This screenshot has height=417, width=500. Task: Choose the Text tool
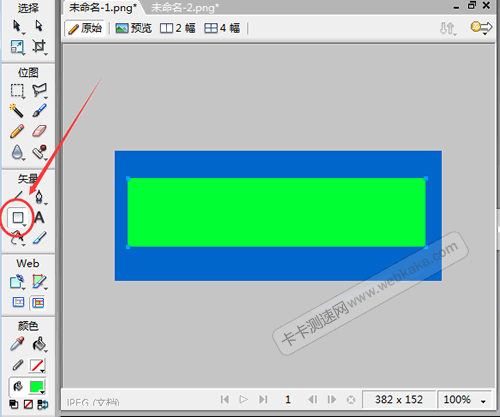point(39,218)
